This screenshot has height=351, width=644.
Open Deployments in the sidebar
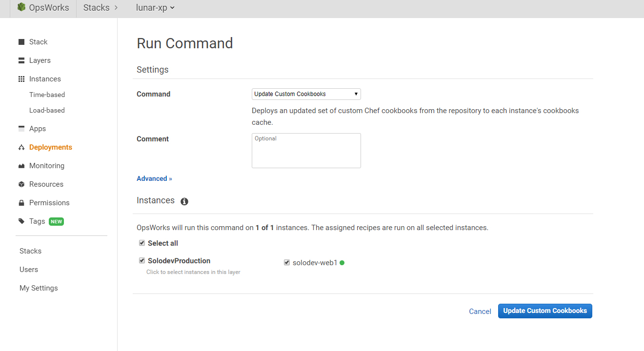(x=51, y=147)
